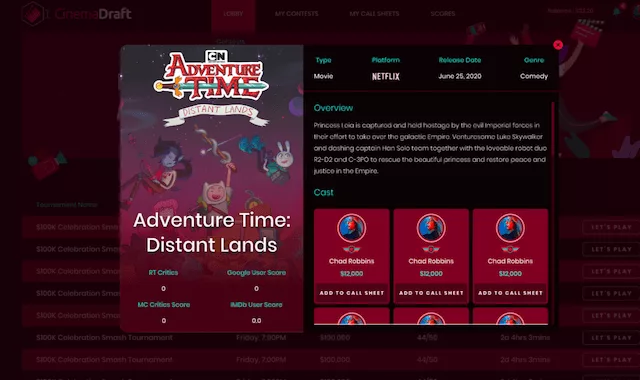This screenshot has width=640, height=380.
Task: Click the Netflix platform logo
Action: [x=385, y=76]
